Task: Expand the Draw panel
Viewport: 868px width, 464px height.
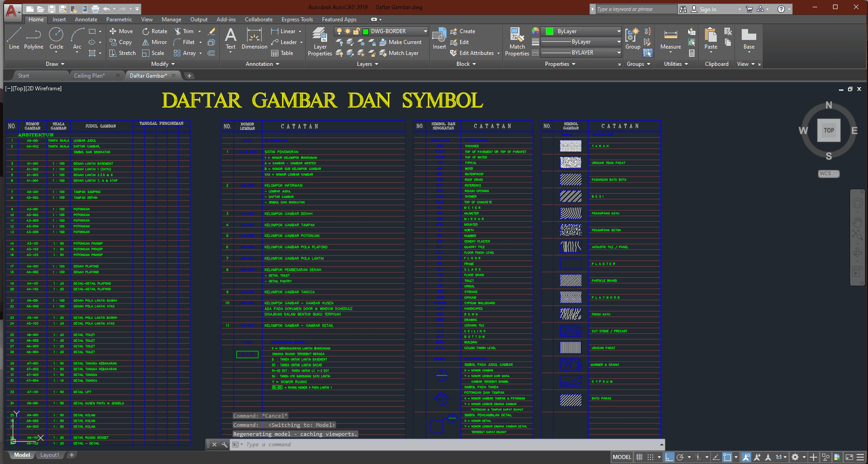Action: tap(55, 64)
